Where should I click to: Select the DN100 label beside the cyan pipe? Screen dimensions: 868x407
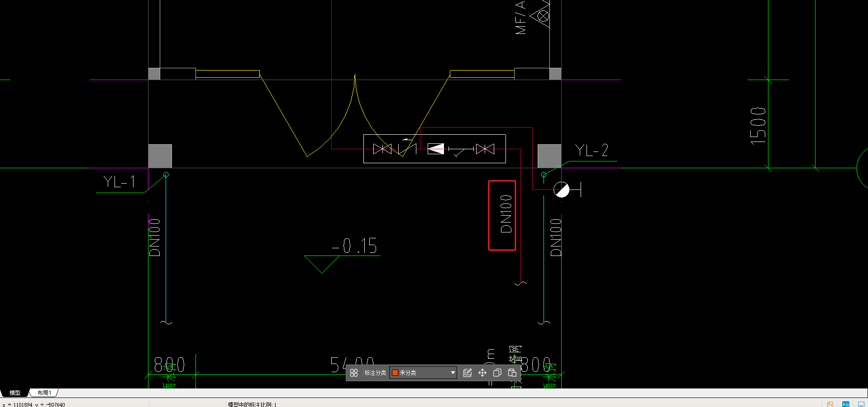click(x=155, y=237)
